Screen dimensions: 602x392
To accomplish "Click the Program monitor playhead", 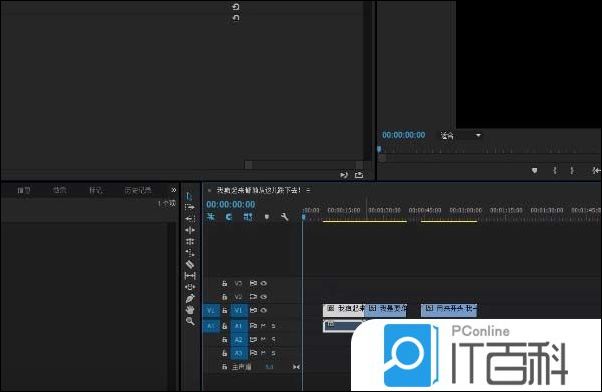I will pyautogui.click(x=379, y=149).
